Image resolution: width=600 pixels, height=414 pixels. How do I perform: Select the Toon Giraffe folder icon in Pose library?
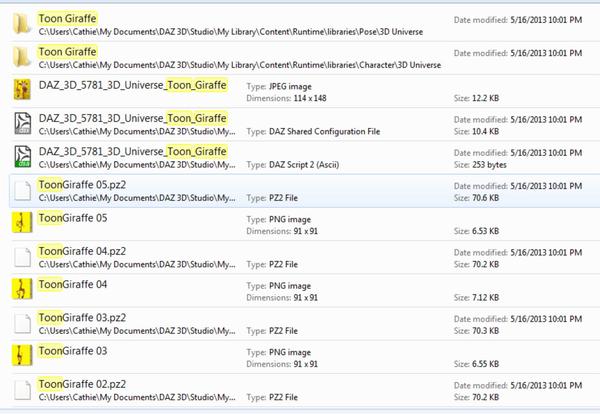coord(22,24)
